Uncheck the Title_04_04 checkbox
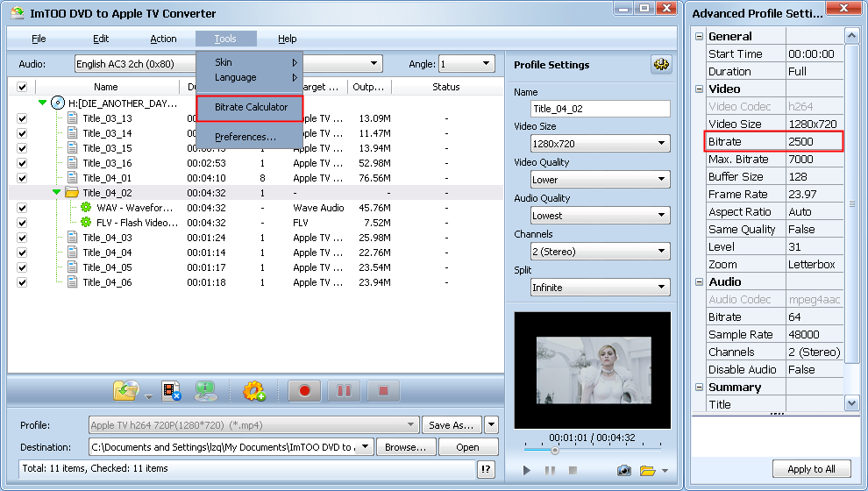The width and height of the screenshot is (868, 491). tap(22, 253)
